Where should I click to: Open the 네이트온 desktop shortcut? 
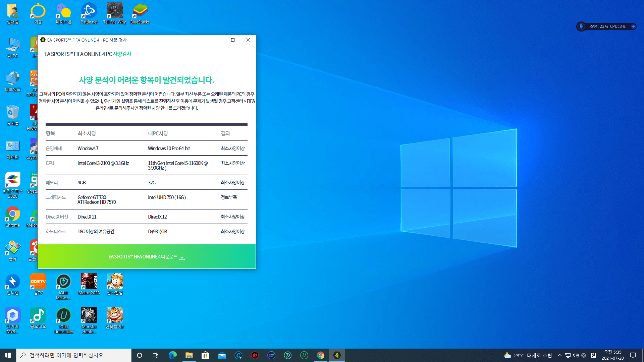(63, 14)
